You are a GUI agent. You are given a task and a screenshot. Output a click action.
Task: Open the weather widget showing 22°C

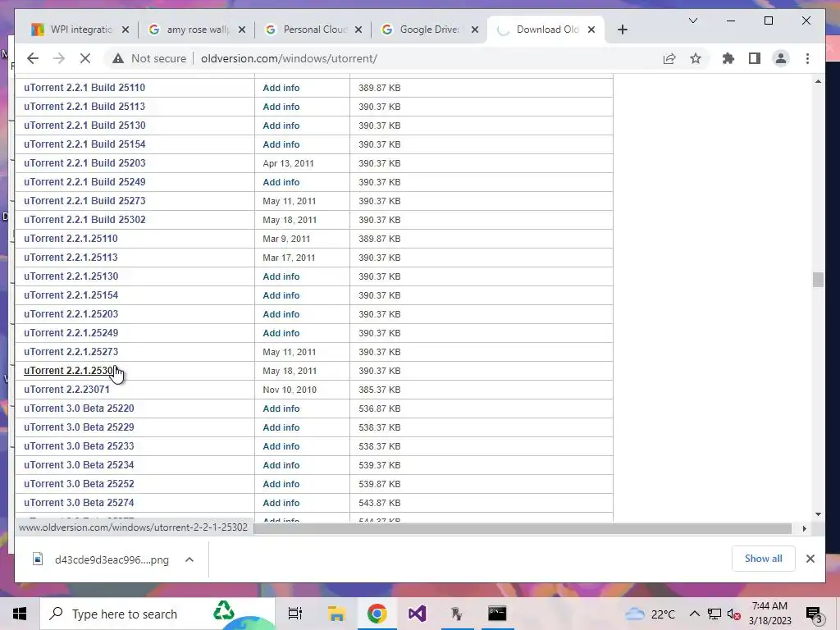[x=650, y=614]
